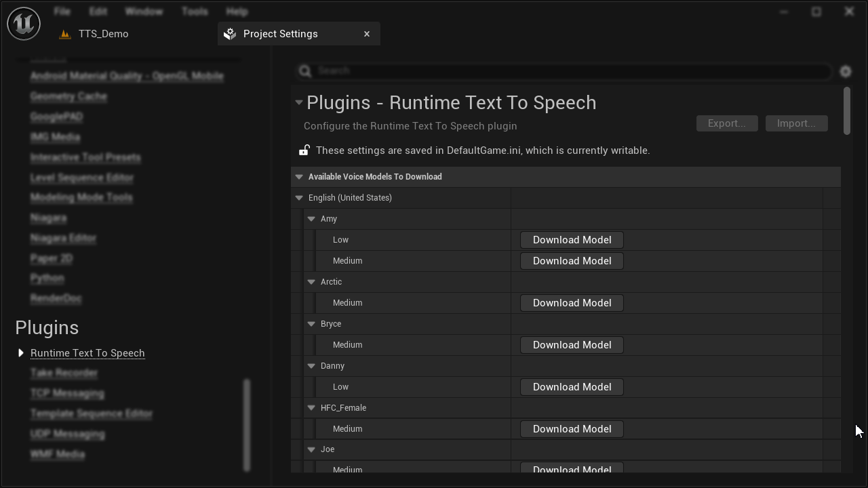Image resolution: width=868 pixels, height=488 pixels.
Task: Open the Tools menu
Action: pos(195,12)
